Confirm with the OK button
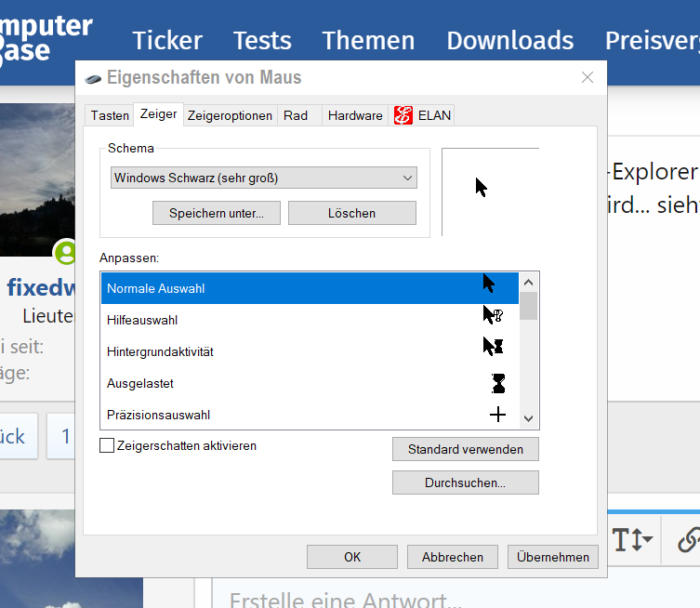This screenshot has width=700, height=608. 352,557
